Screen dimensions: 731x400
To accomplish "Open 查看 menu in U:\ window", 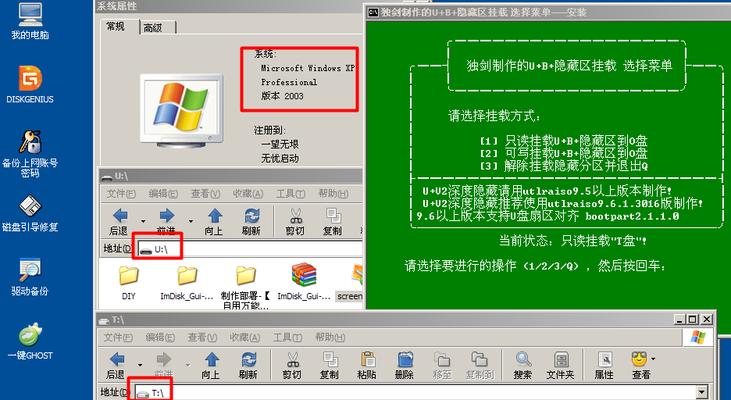I will [x=205, y=193].
